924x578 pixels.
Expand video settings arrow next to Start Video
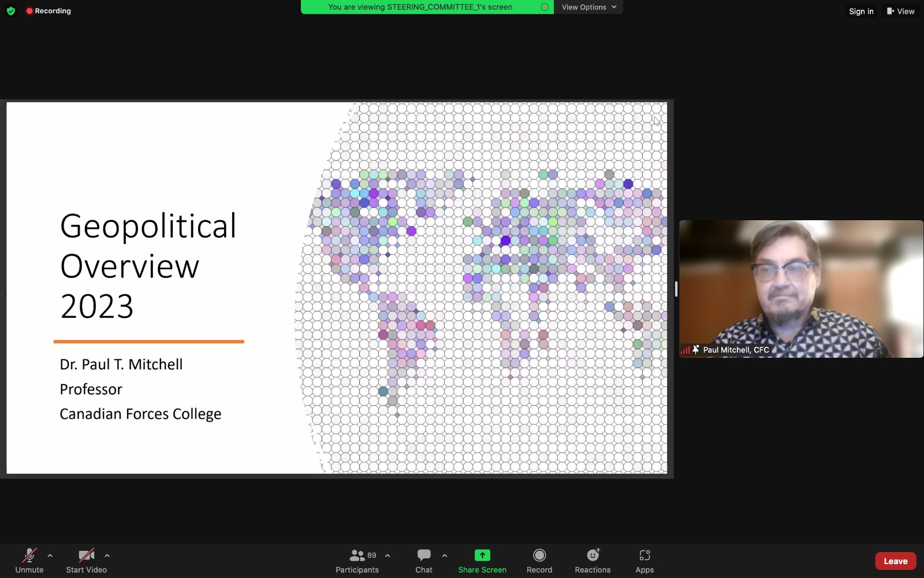click(107, 555)
